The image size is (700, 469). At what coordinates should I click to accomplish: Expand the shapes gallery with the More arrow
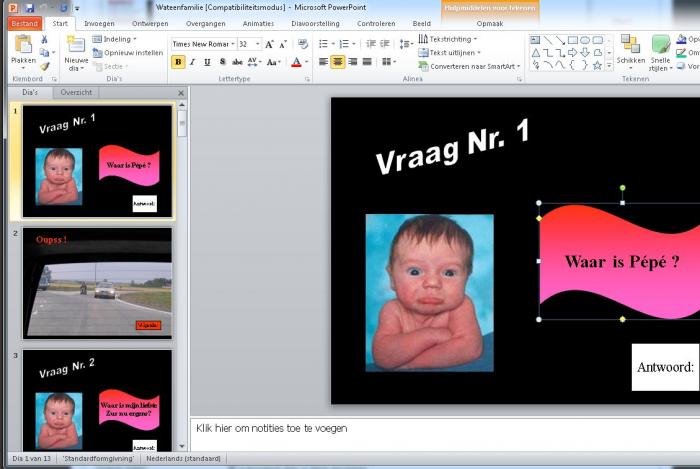click(609, 66)
